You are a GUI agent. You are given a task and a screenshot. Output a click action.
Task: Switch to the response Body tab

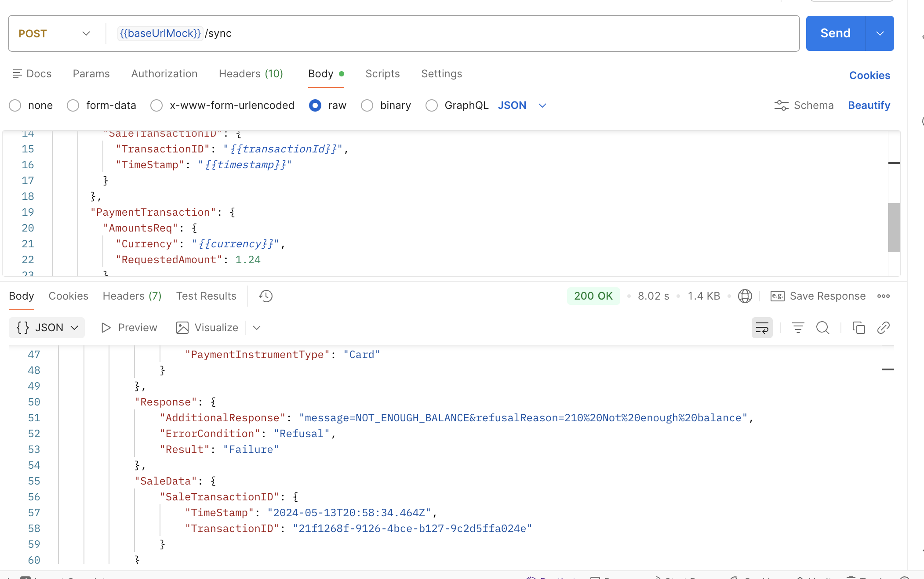click(x=22, y=296)
